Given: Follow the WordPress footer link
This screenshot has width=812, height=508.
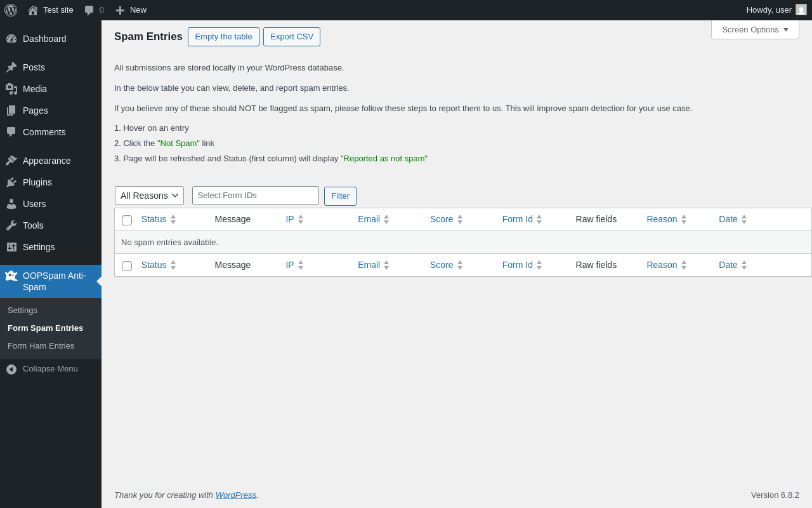Looking at the screenshot, I should click(236, 495).
